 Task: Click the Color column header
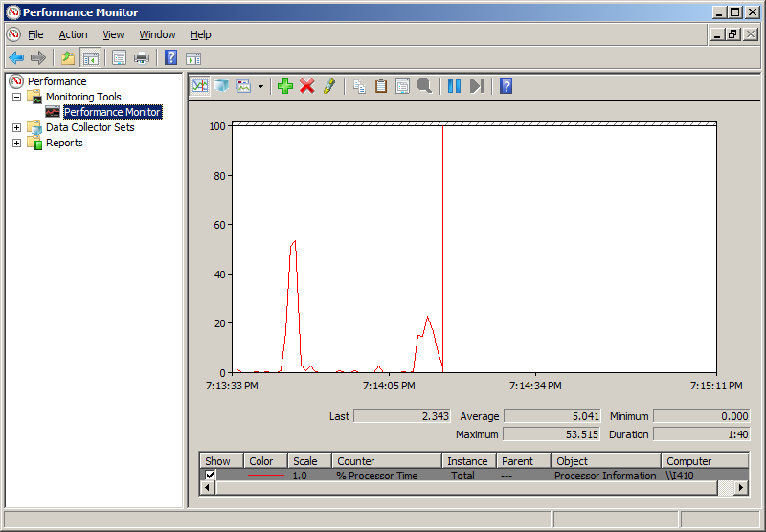(266, 461)
